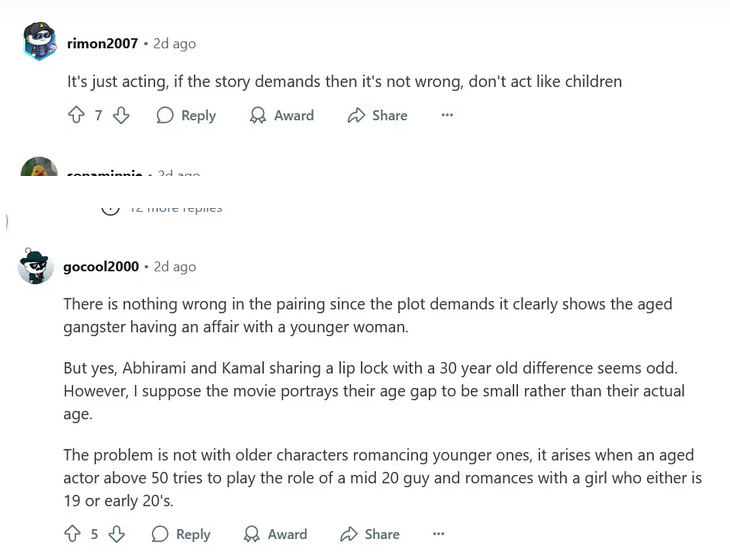
Task: Reply to gocool2000's comment
Action: coord(181,534)
